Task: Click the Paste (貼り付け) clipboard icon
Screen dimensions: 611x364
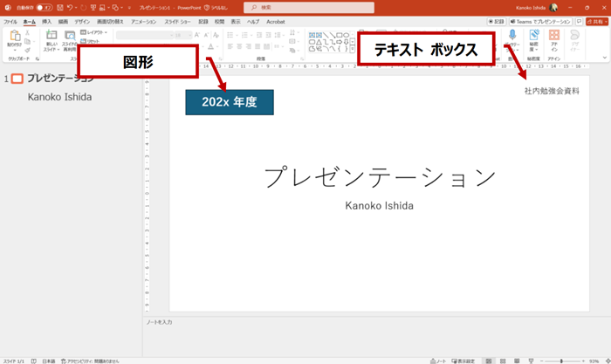Action: pyautogui.click(x=15, y=38)
